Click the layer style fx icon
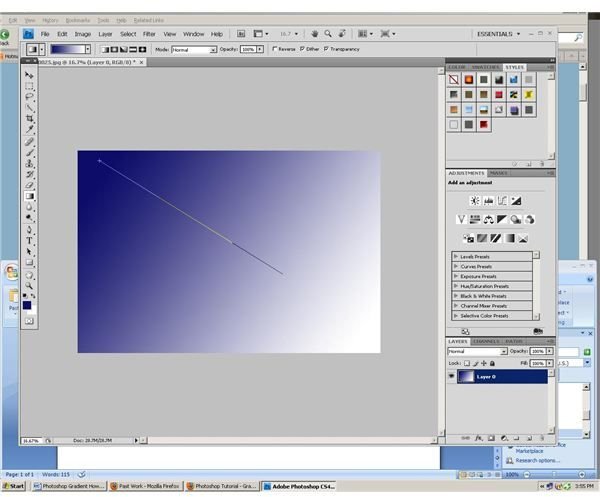The width and height of the screenshot is (600, 497). click(x=478, y=438)
